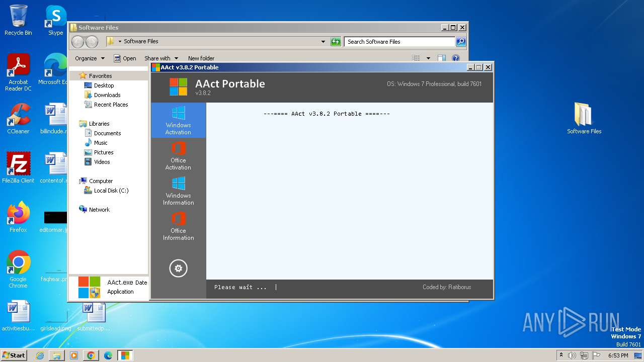
Task: Launch Skype desktop shortcut
Action: 55,20
